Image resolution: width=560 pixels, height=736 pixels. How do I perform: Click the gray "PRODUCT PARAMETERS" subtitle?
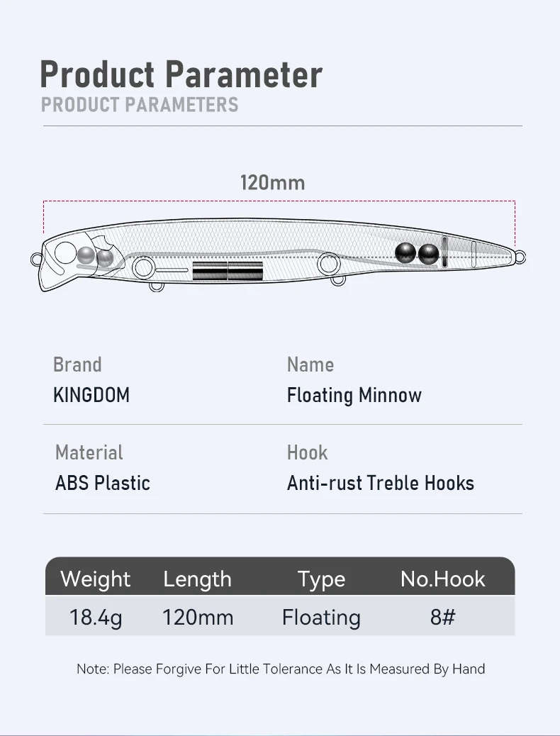coord(140,105)
